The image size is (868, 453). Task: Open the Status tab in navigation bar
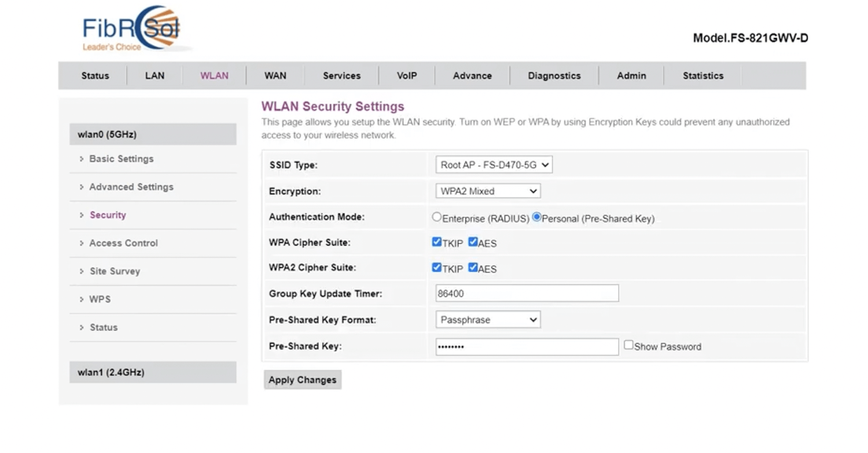click(95, 76)
